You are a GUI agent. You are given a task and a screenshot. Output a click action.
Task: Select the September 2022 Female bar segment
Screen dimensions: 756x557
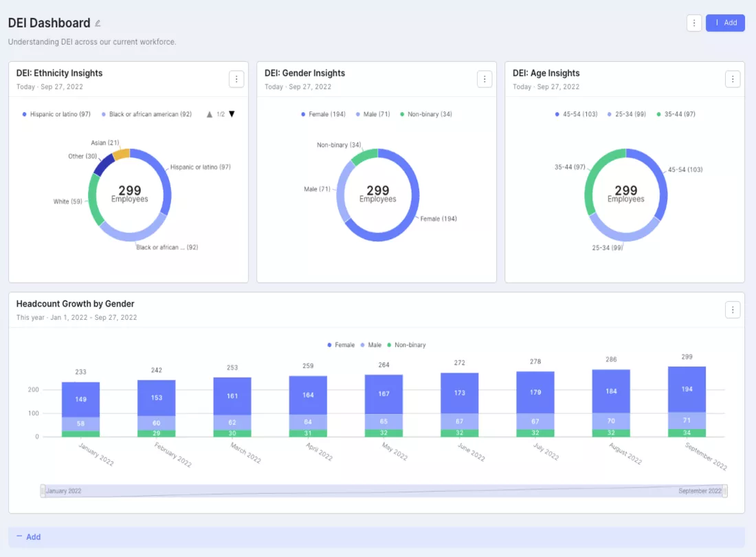click(687, 389)
